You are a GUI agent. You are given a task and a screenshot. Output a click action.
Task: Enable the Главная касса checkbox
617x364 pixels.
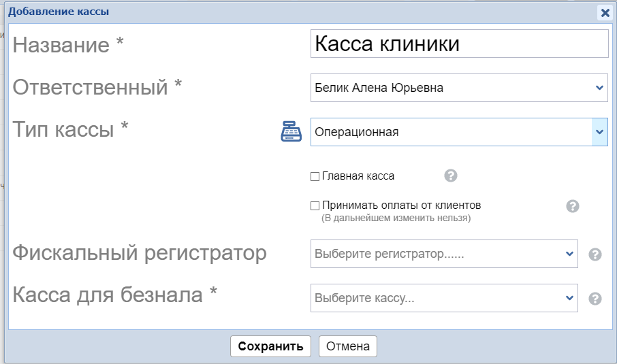point(315,176)
